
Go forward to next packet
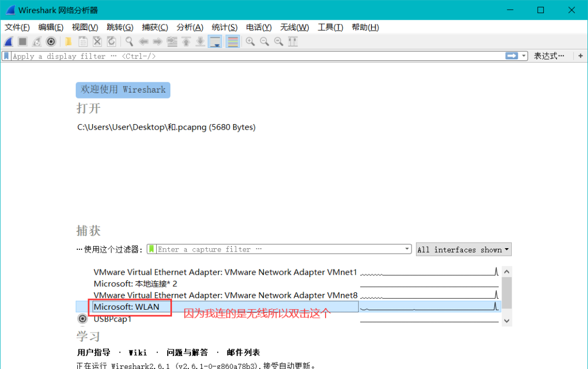point(157,41)
